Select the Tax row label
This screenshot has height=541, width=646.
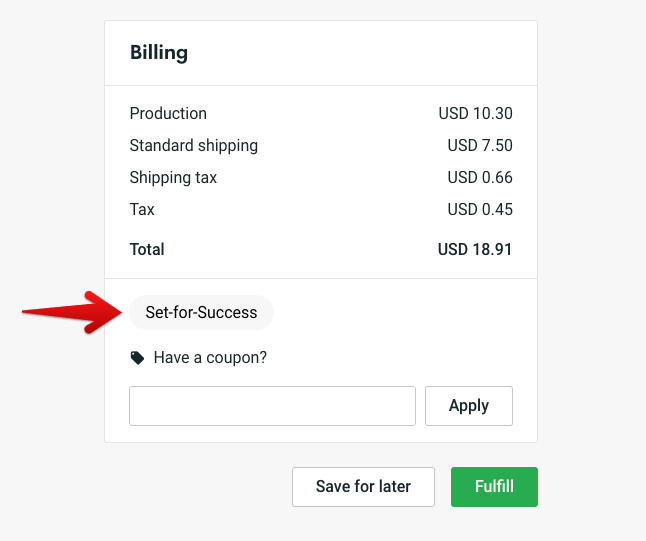click(142, 210)
